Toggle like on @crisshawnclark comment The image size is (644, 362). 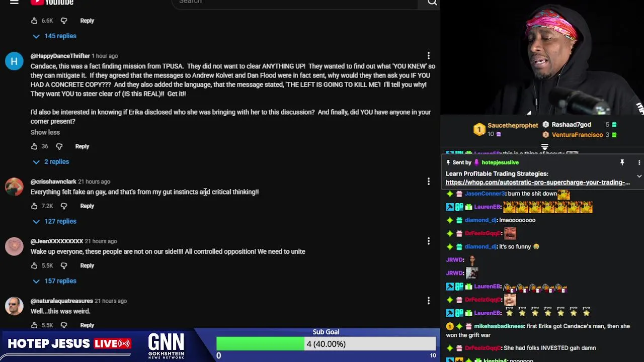coord(34,206)
